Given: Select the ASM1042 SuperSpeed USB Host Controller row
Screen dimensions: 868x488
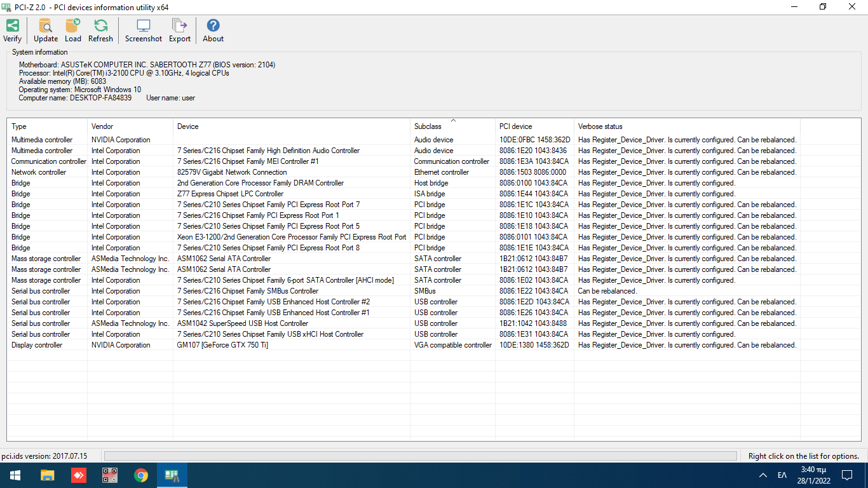Looking at the screenshot, I should point(242,323).
